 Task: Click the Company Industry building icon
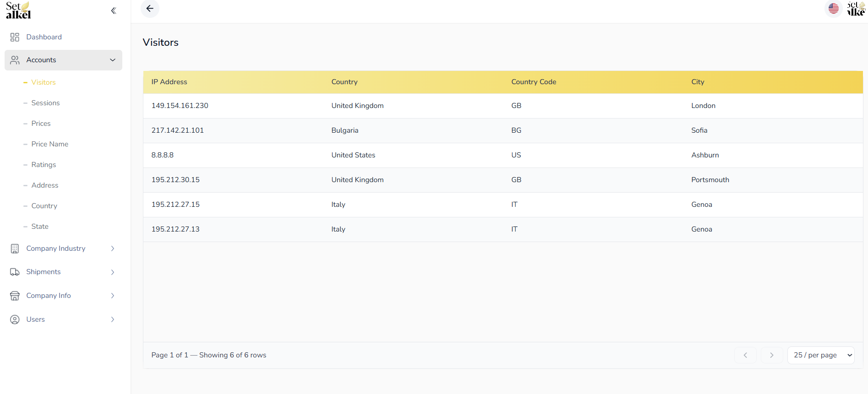tap(15, 248)
